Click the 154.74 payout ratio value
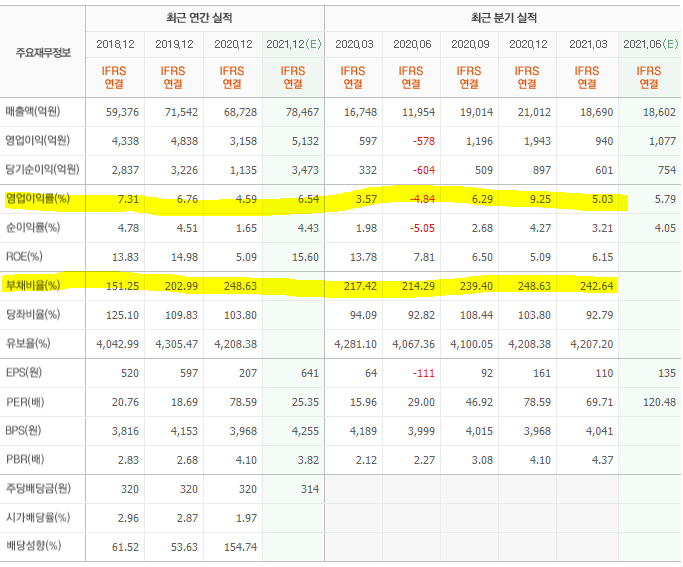 [240, 547]
